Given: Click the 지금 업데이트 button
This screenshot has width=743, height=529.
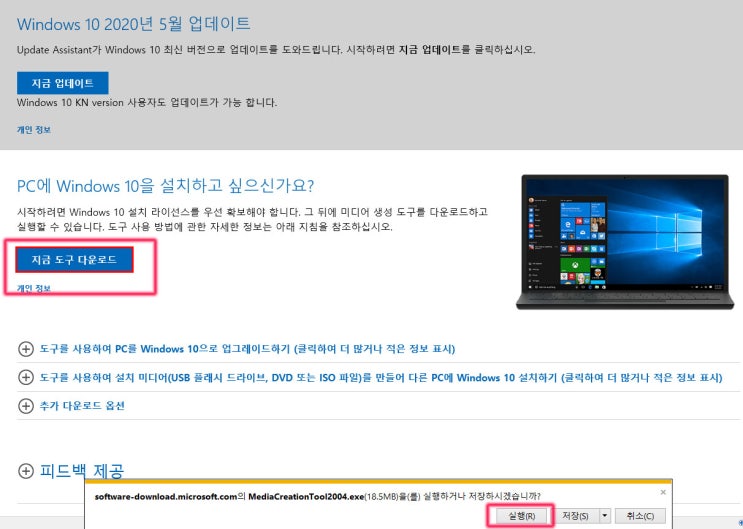Looking at the screenshot, I should point(63,83).
